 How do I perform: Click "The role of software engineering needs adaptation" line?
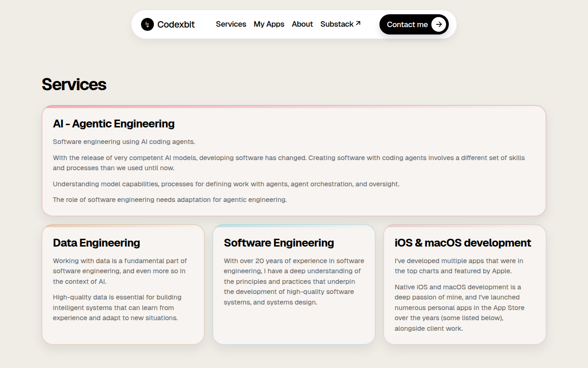(170, 200)
